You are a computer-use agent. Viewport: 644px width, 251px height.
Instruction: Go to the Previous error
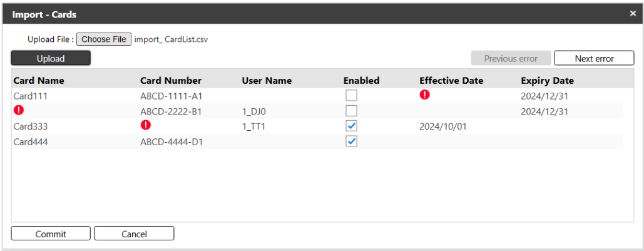[511, 58]
